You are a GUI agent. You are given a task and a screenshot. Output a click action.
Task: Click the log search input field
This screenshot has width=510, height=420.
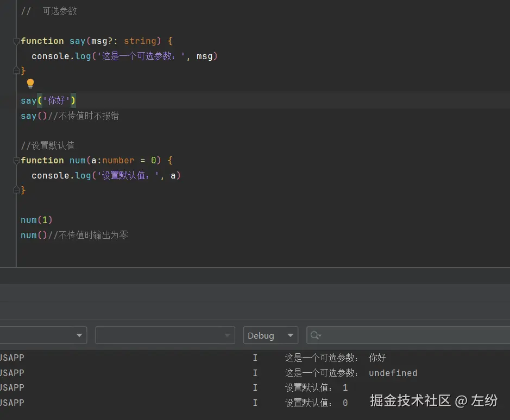point(408,335)
